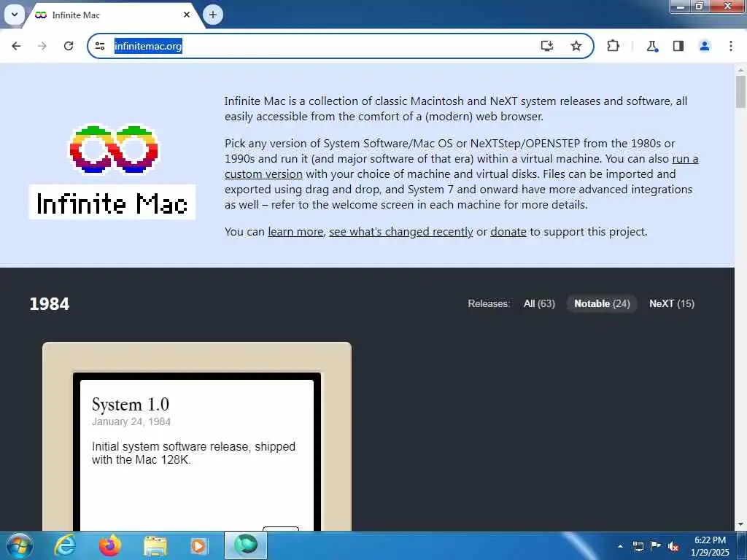The image size is (747, 560).
Task: Expand the tab search dropdown arrow
Action: (x=15, y=15)
